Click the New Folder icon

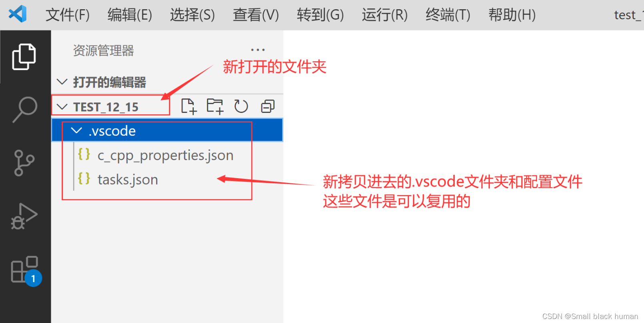(x=215, y=106)
